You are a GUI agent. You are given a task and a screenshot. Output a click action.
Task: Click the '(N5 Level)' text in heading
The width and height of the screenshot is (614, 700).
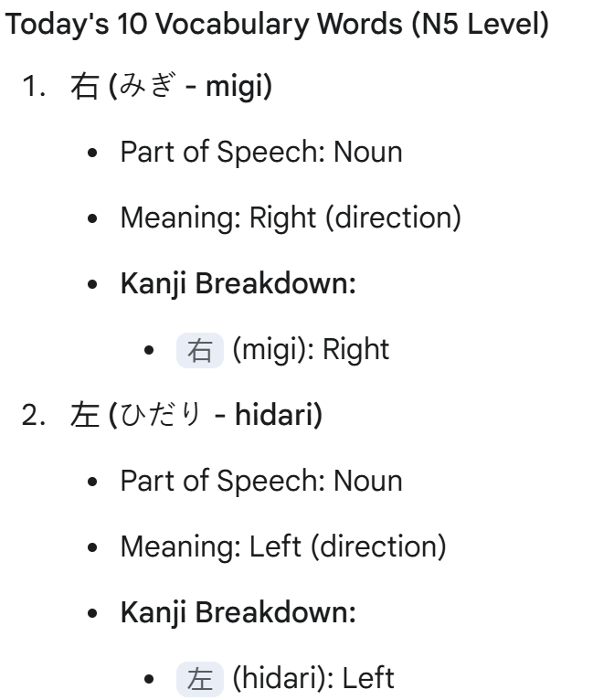480,24
